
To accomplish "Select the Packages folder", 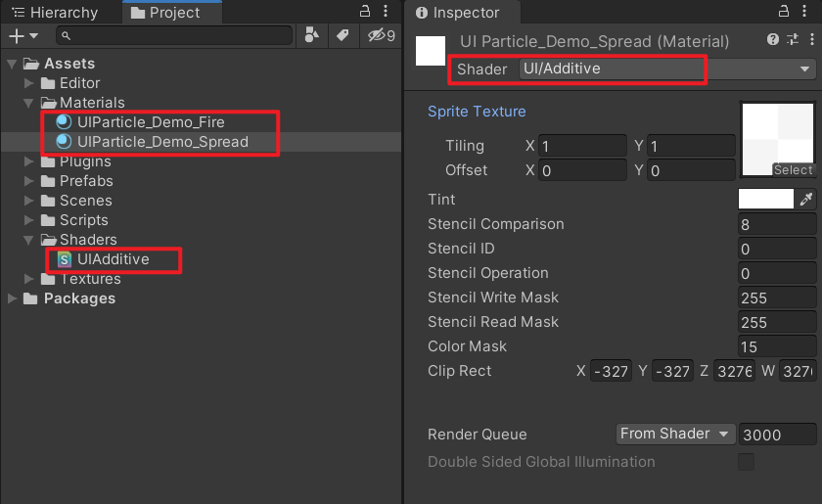I will [79, 298].
